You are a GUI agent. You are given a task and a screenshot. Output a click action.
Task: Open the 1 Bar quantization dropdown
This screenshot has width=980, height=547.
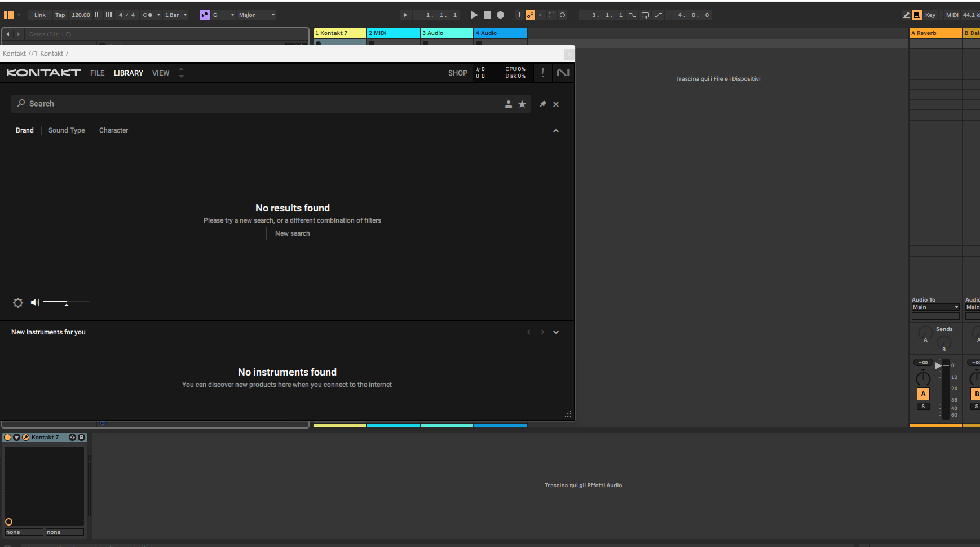coord(175,15)
